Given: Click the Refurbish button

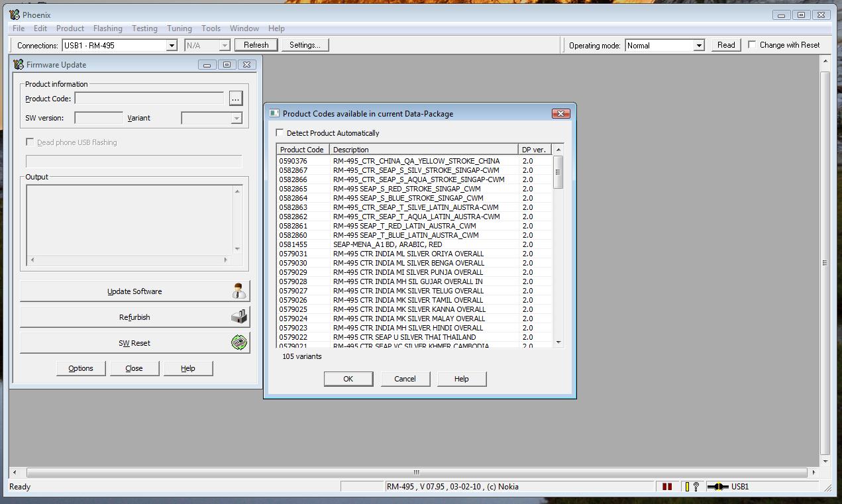Looking at the screenshot, I should (x=134, y=317).
